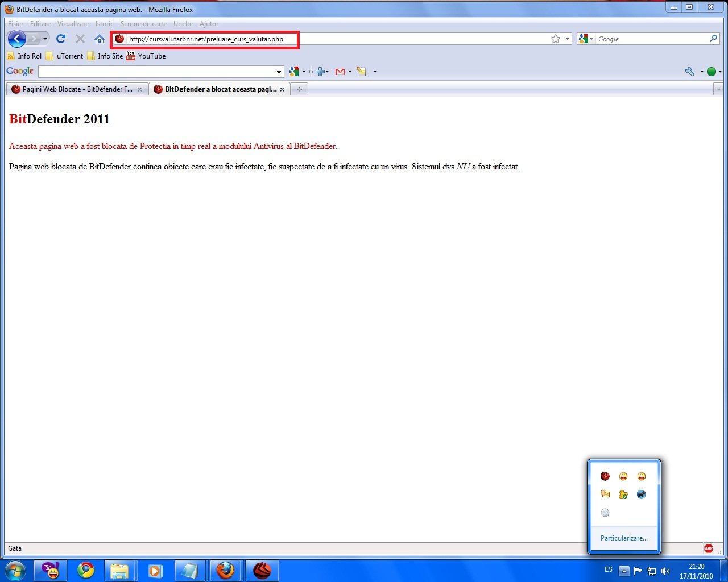The image size is (728, 582).
Task: Open the Fișier menu
Action: tap(15, 24)
